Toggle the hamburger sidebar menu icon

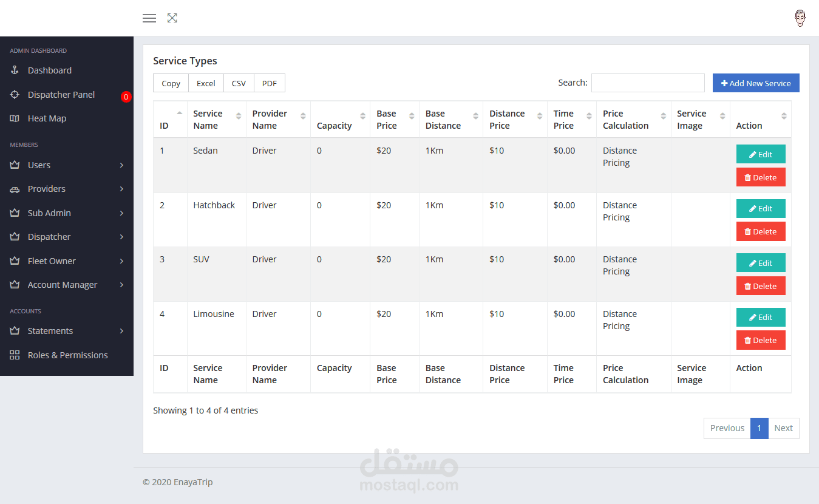click(149, 18)
